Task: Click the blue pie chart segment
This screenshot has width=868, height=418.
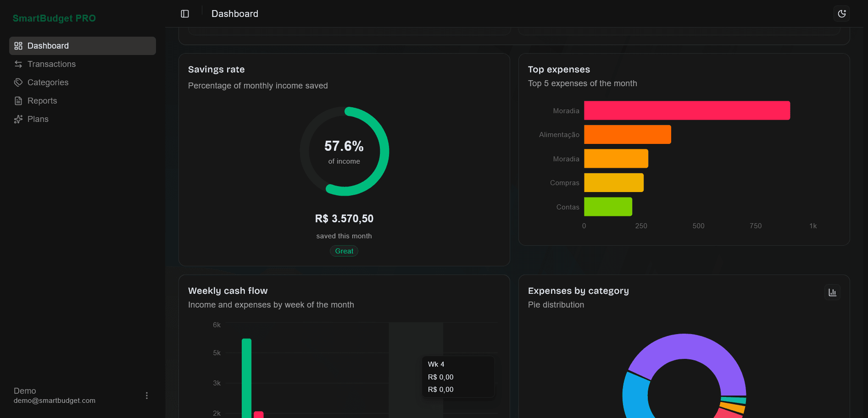Action: (x=635, y=396)
